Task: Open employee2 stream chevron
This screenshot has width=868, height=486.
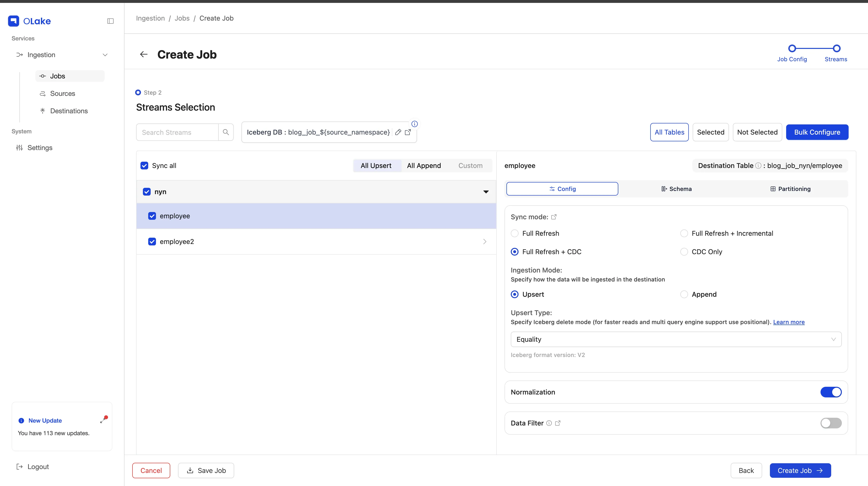Action: [485, 242]
